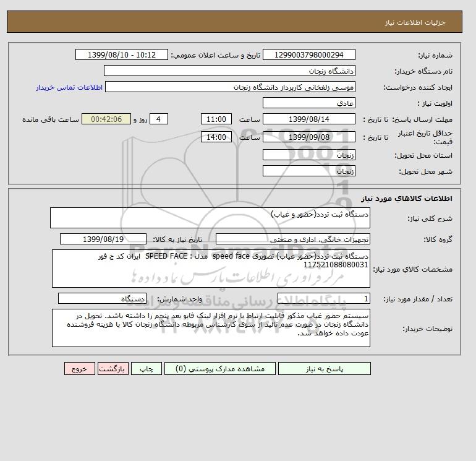Click the buyer name field دانشگاه زنجان
This screenshot has height=461, width=476.
click(x=229, y=71)
